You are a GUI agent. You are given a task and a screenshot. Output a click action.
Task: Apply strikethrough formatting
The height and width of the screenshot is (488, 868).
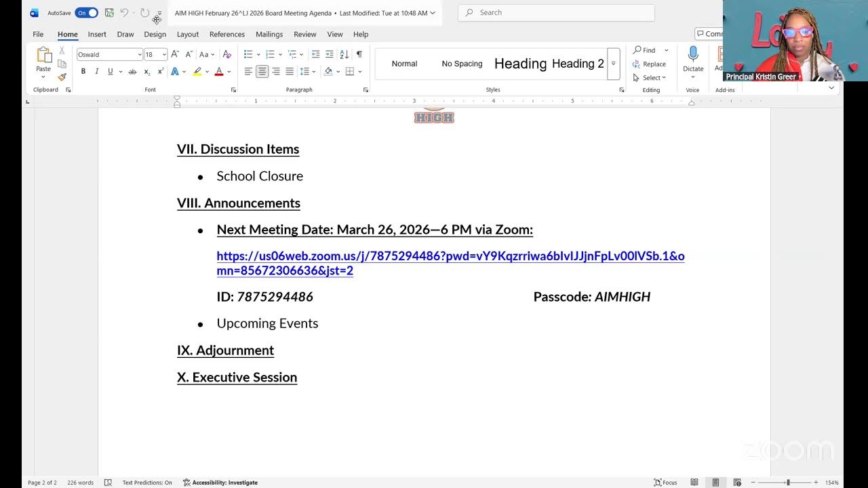[132, 71]
